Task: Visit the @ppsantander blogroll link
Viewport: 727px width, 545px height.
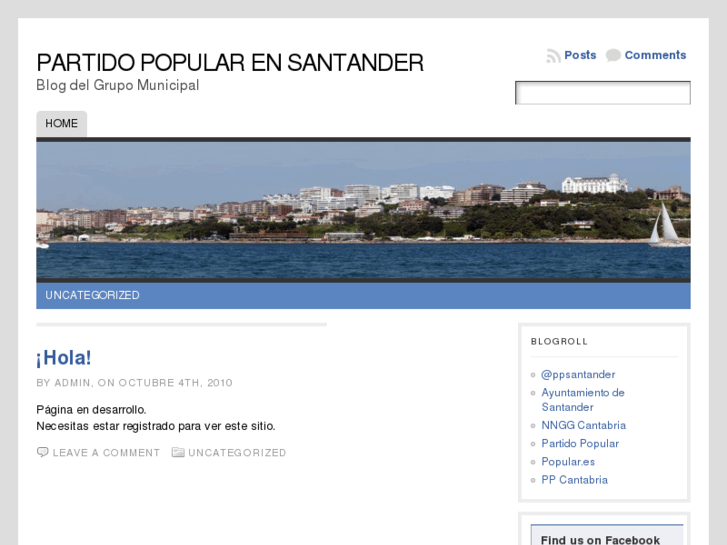Action: (x=578, y=374)
